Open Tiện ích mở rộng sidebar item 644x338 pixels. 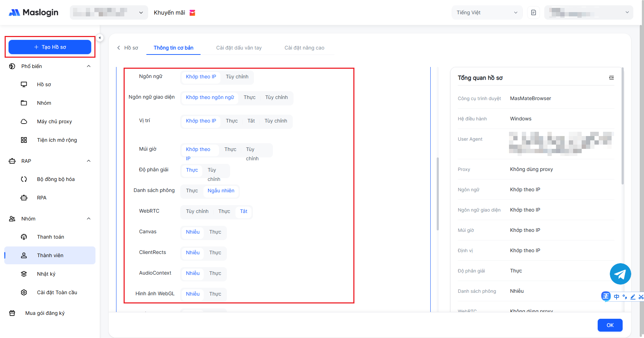[57, 140]
